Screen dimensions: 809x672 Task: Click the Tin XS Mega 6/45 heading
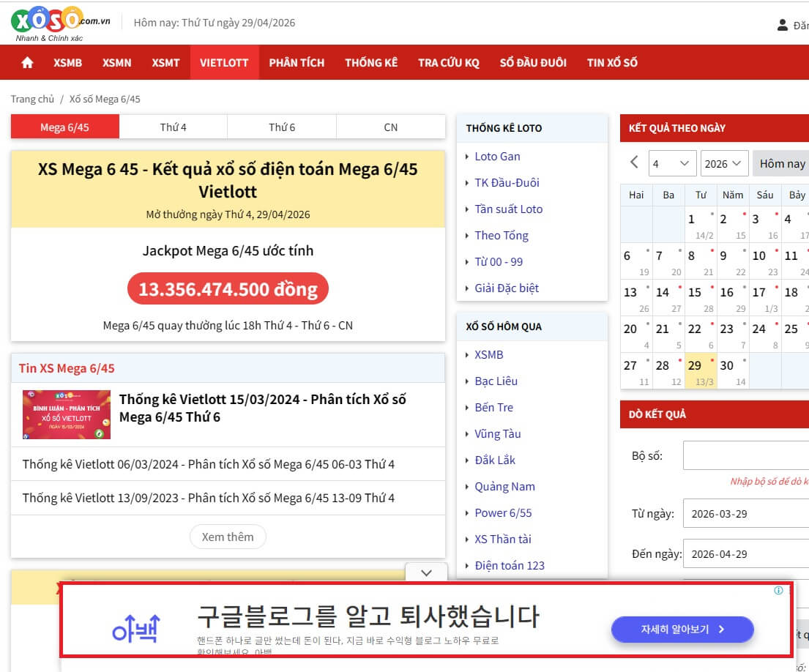67,368
